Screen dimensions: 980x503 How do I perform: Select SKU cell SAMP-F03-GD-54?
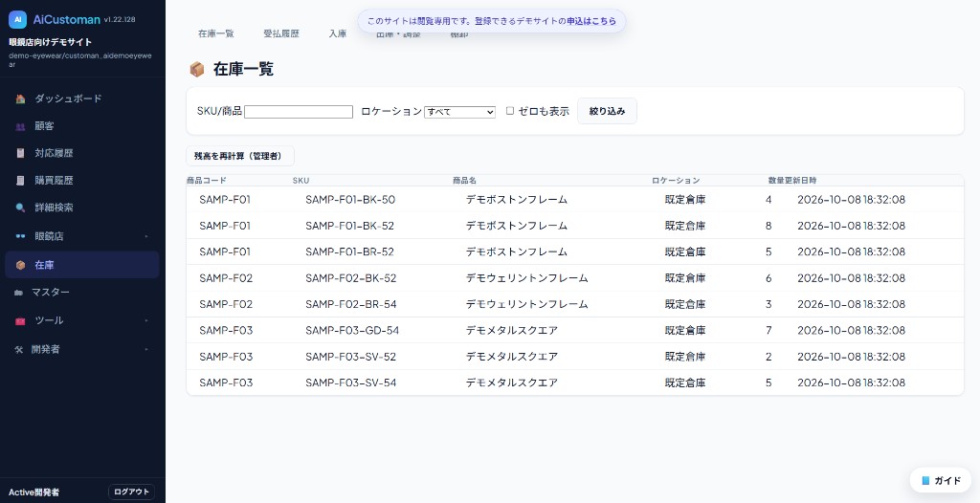point(352,331)
